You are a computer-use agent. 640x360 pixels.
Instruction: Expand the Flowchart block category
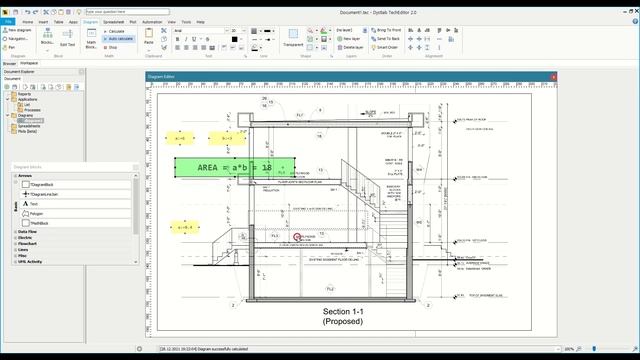(x=16, y=244)
